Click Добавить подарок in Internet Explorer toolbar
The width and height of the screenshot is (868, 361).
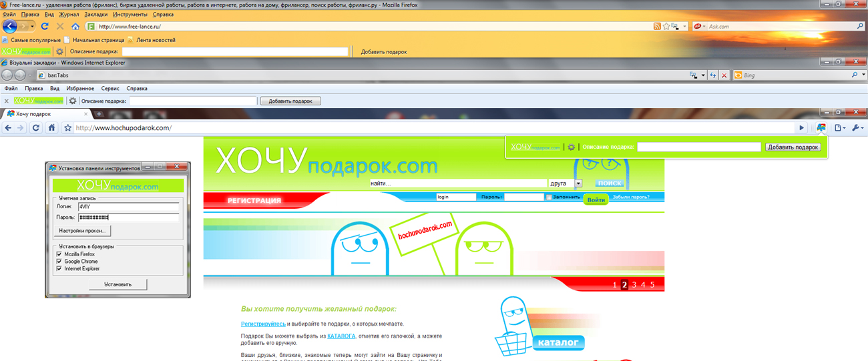(290, 101)
